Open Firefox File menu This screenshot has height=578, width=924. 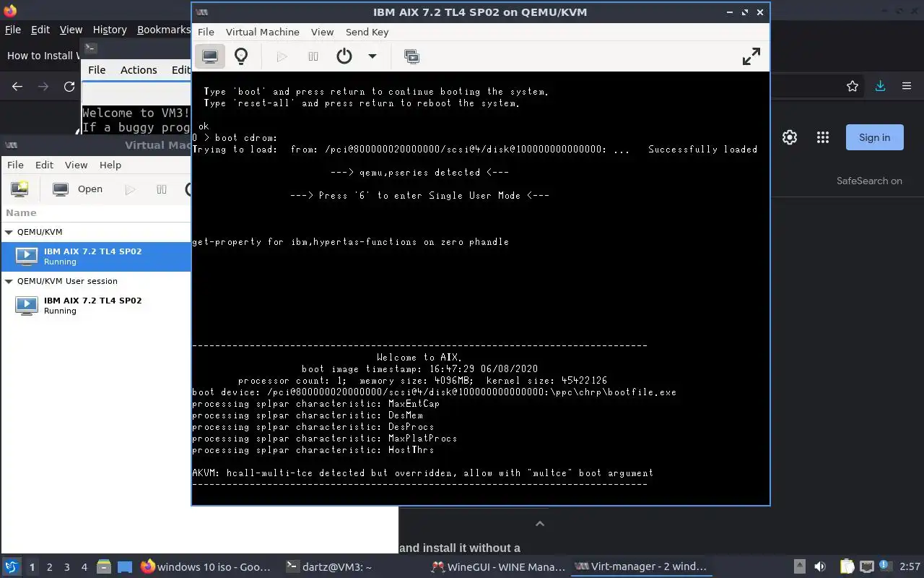(x=13, y=30)
